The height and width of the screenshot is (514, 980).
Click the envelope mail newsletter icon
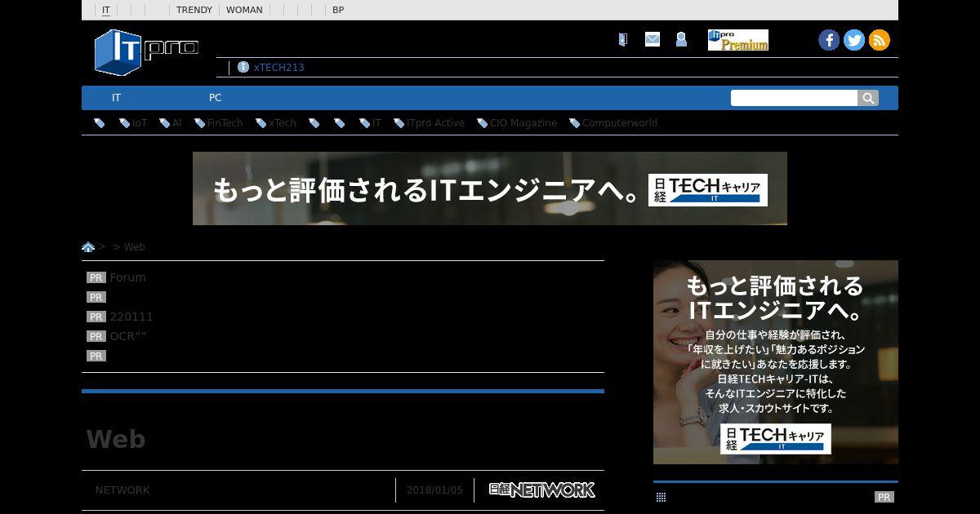coord(652,39)
